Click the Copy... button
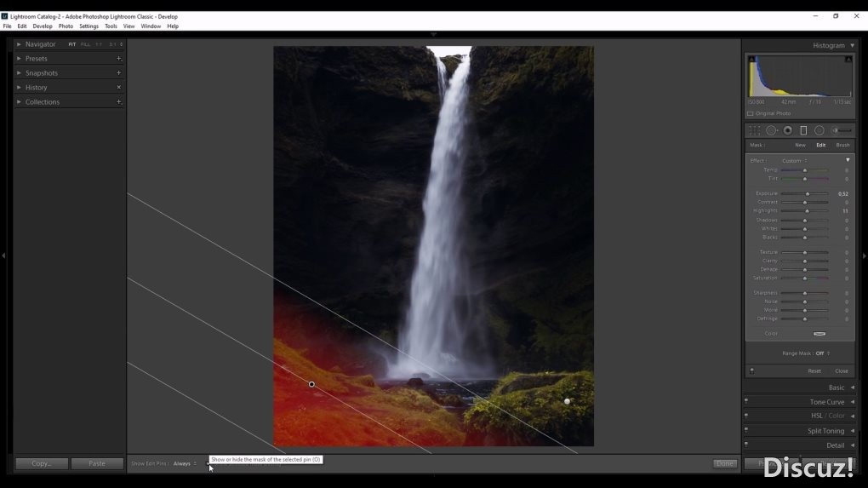Screen dimensions: 868x488 click(42, 463)
